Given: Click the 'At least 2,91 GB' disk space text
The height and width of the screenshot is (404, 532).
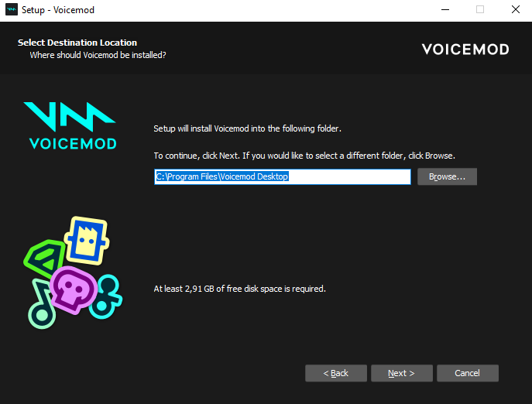Looking at the screenshot, I should [239, 289].
